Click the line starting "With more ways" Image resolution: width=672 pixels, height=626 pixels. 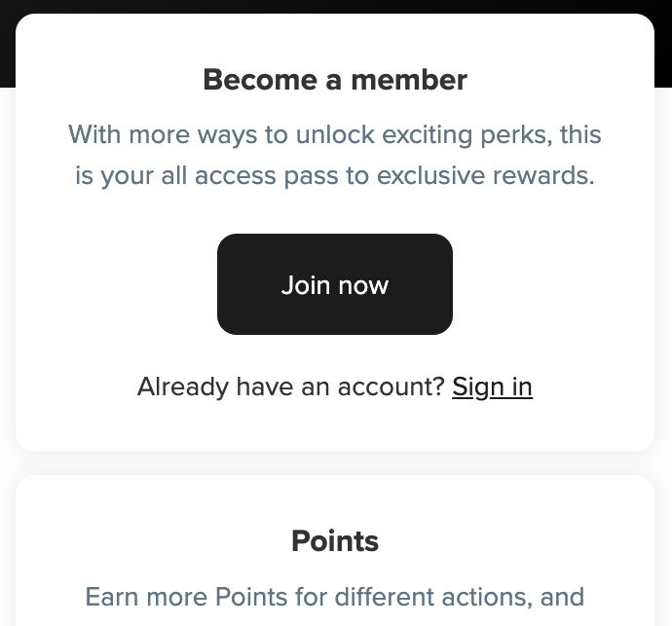(335, 134)
